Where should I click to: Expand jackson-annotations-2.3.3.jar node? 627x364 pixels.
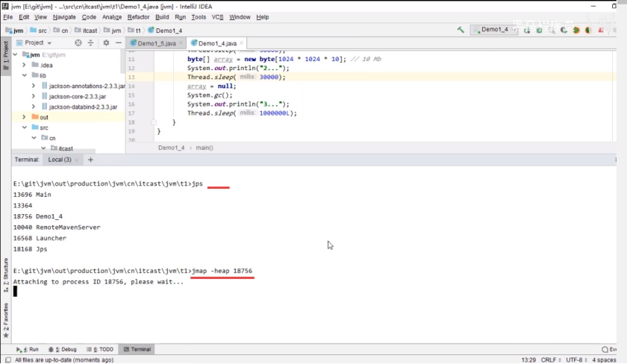[x=34, y=86]
